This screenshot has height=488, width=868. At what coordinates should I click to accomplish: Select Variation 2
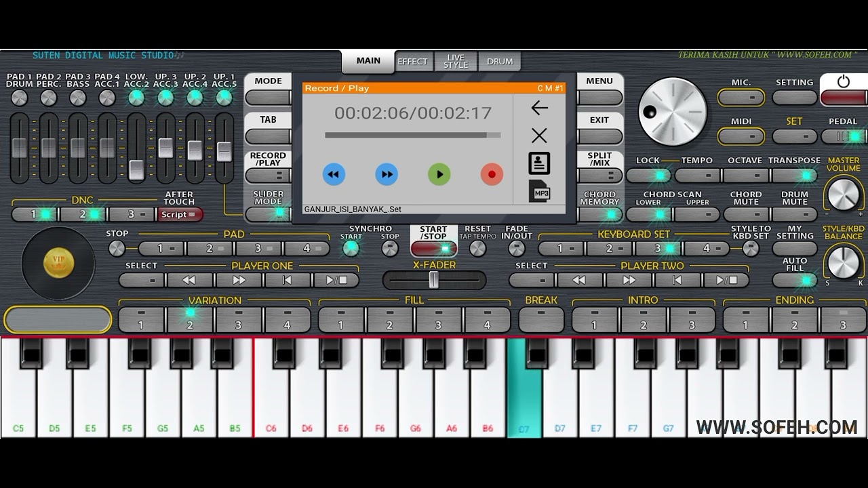point(190,320)
